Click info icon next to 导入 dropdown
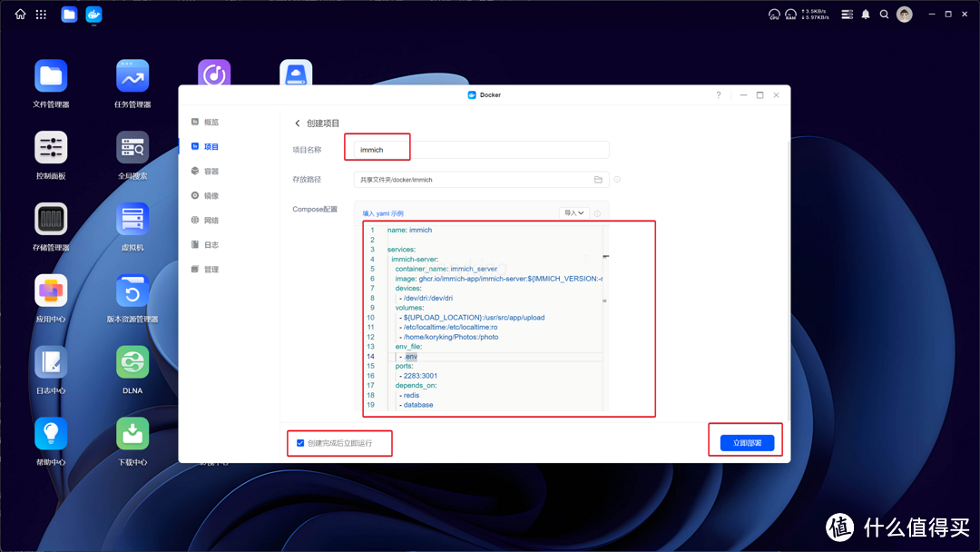The width and height of the screenshot is (980, 552). click(597, 213)
